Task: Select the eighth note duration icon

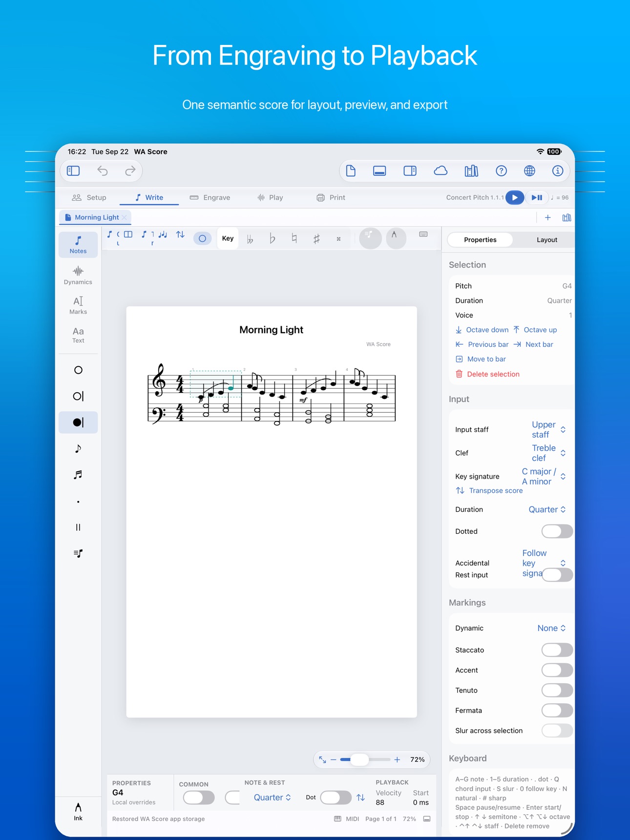Action: coord(78,449)
